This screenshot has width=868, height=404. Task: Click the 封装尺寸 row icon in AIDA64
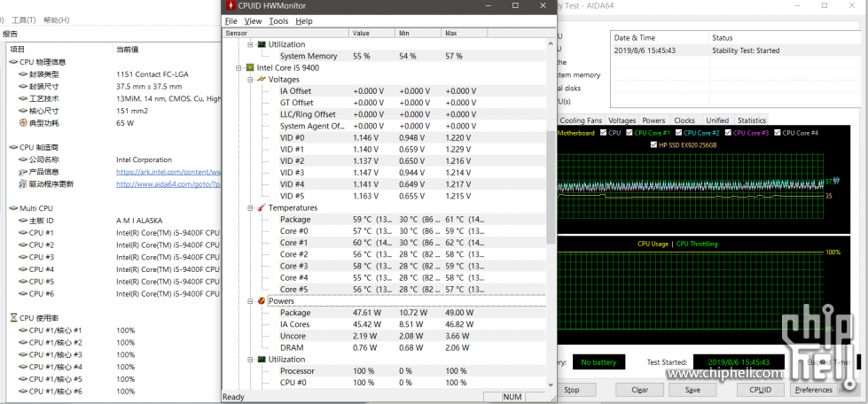coord(23,86)
